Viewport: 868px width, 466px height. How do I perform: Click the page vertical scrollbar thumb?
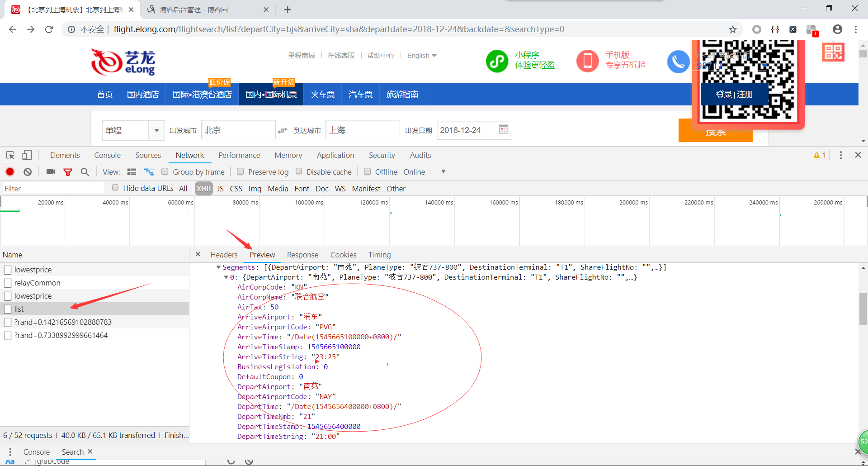tap(863, 53)
